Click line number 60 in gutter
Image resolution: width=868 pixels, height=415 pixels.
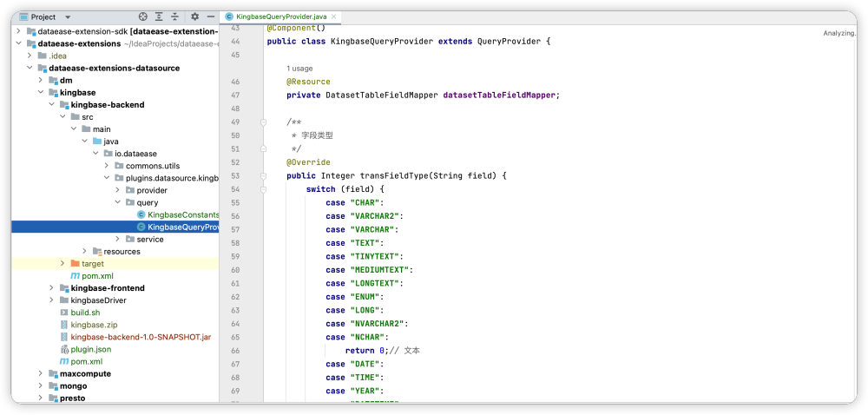234,270
